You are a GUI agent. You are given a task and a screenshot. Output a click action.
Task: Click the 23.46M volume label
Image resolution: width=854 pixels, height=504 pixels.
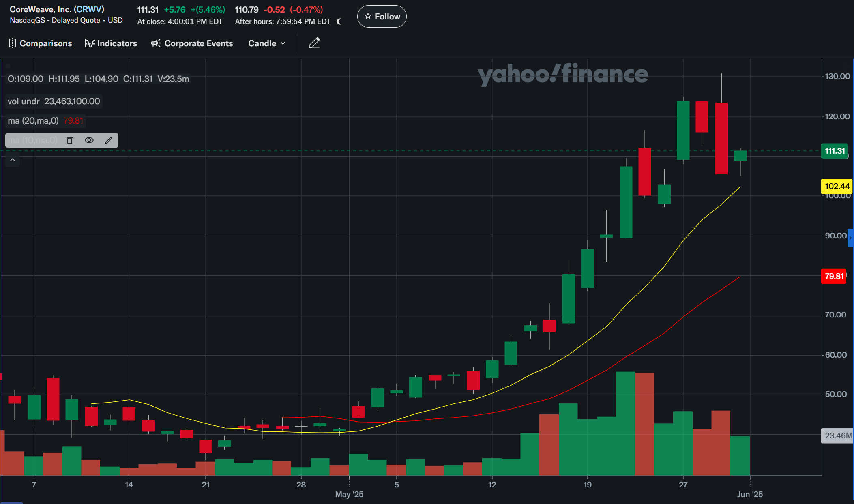pos(838,435)
